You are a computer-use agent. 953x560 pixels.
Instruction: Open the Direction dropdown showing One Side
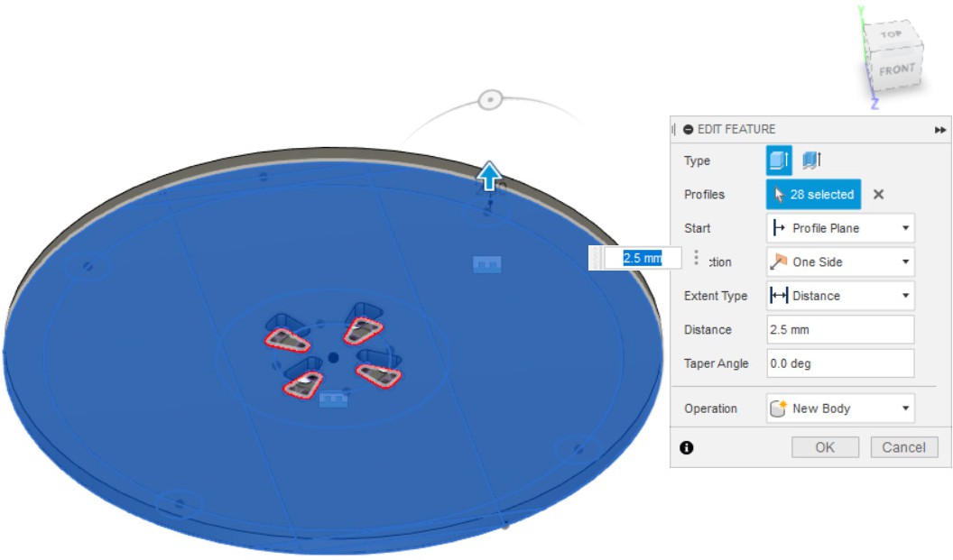(839, 262)
